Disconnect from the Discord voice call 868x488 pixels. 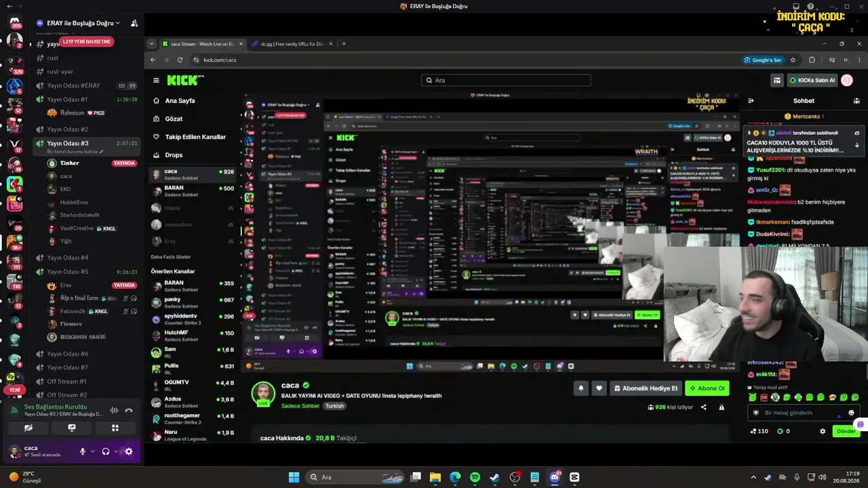pyautogui.click(x=129, y=410)
